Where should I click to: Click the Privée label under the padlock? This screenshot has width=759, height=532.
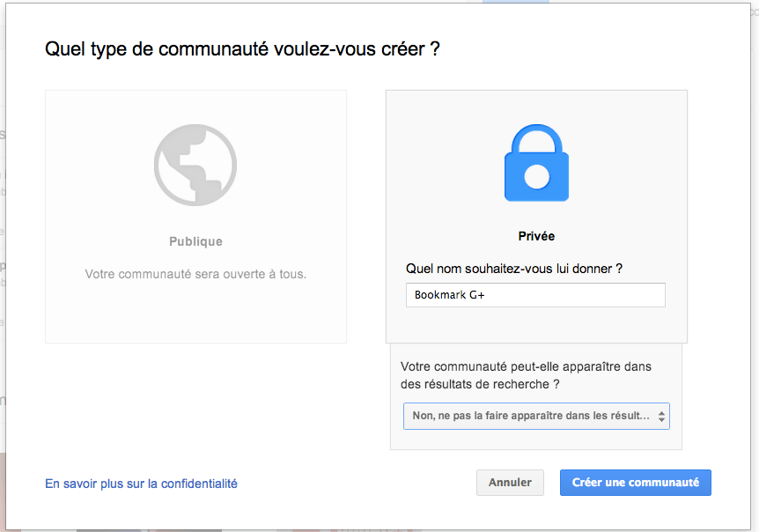[535, 236]
